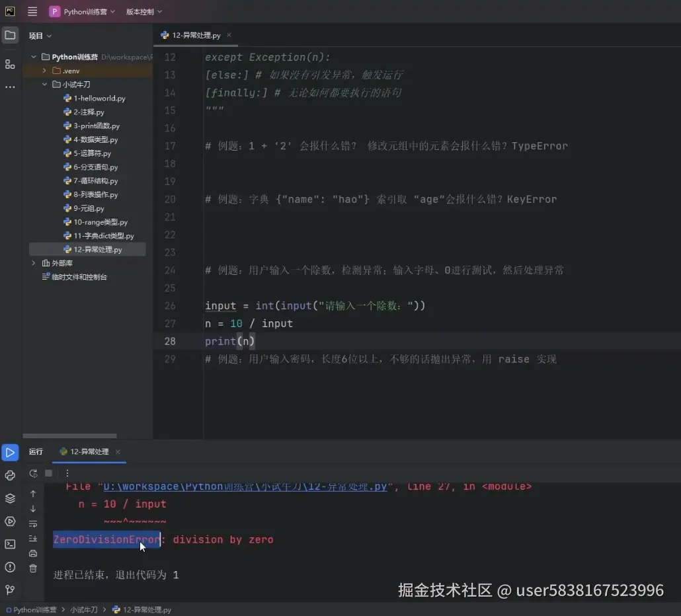The width and height of the screenshot is (681, 616).
Task: Open the Terminal tool window
Action: point(10,544)
